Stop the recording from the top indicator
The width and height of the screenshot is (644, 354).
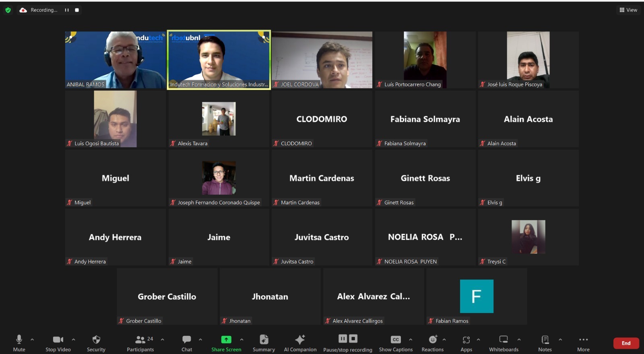click(x=77, y=10)
